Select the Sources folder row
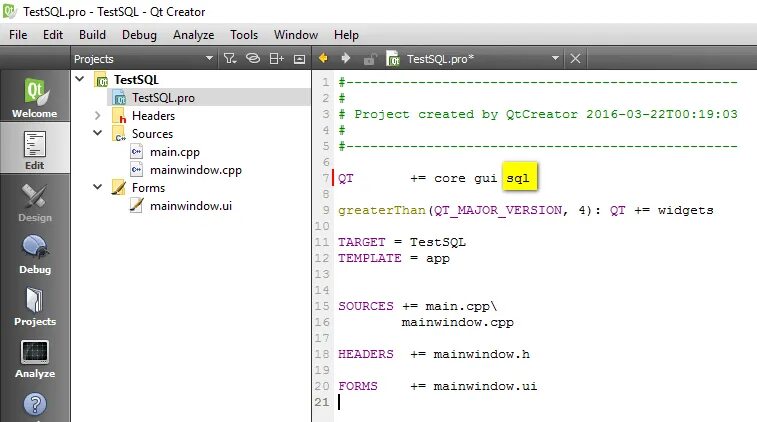757x422 pixels. (x=152, y=134)
